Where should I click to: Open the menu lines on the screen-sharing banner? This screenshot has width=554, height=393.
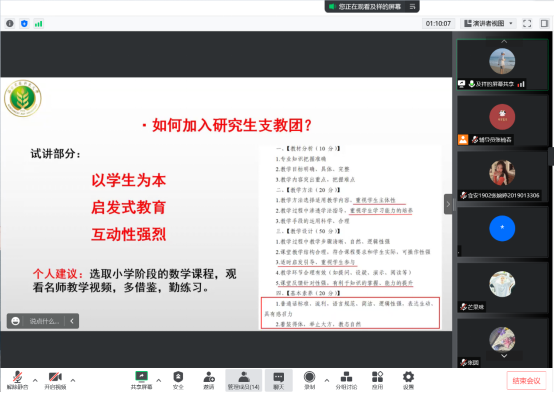(412, 6)
